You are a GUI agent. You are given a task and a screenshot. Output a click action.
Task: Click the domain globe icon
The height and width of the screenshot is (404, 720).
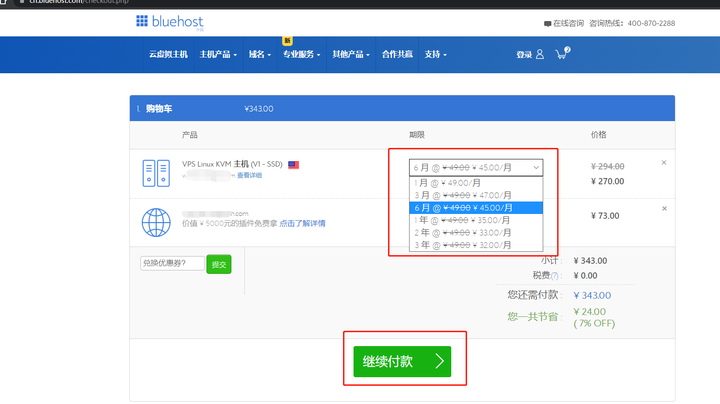156,222
